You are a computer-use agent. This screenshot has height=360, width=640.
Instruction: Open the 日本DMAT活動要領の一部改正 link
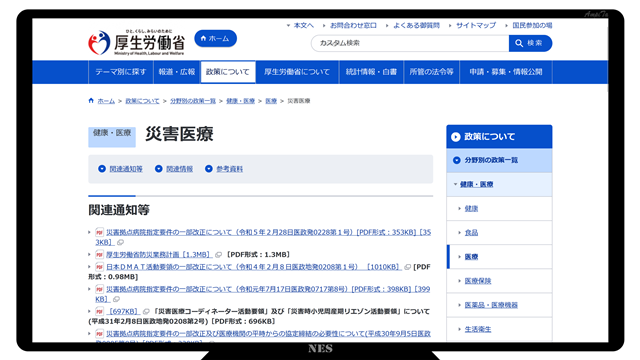(253, 267)
